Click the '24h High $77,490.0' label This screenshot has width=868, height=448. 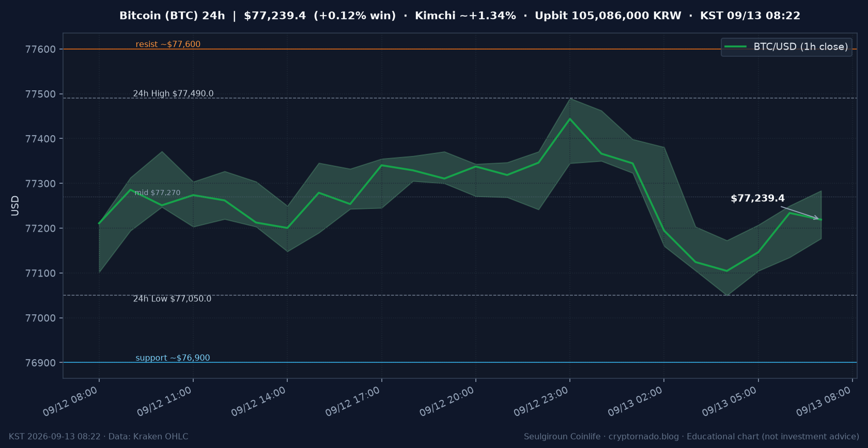pos(173,93)
